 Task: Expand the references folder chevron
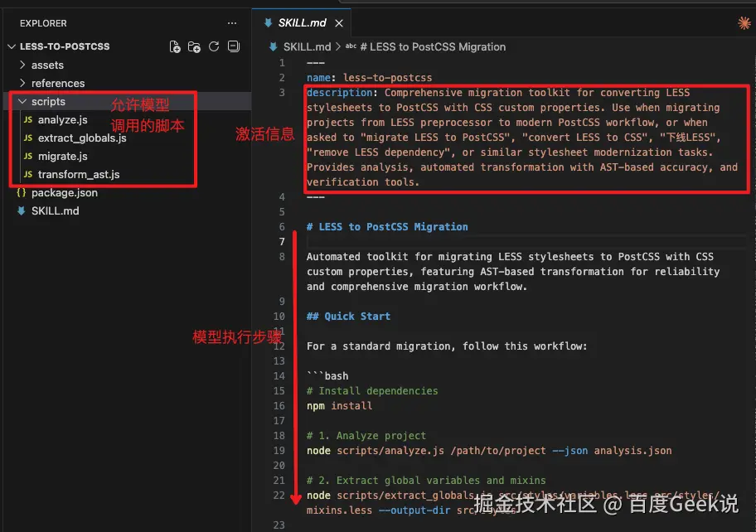pos(22,83)
